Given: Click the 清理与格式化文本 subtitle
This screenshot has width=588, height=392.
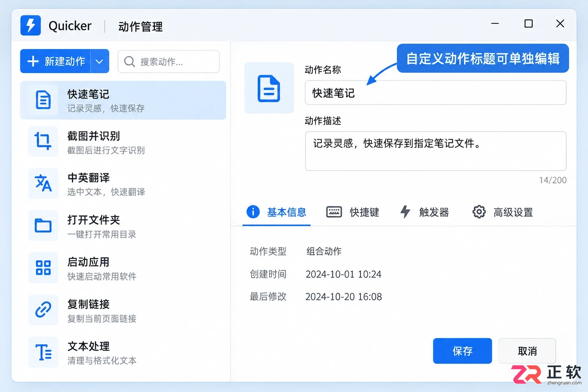Looking at the screenshot, I should tap(102, 361).
